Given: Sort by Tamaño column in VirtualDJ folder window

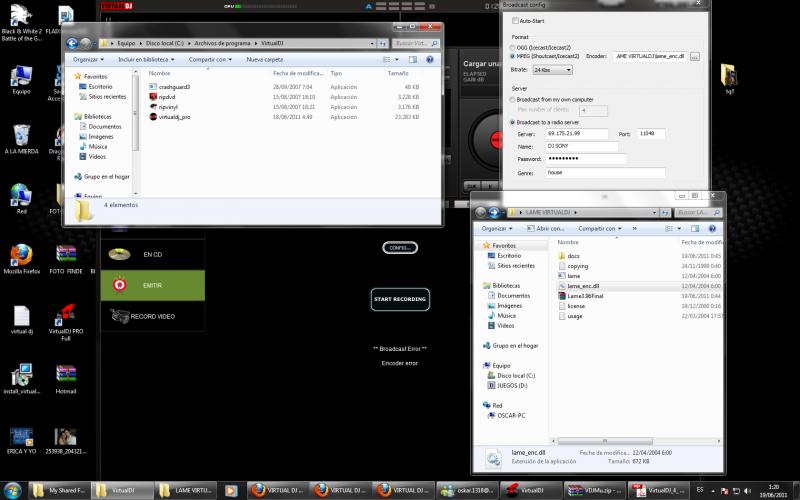Looking at the screenshot, I should (x=398, y=73).
